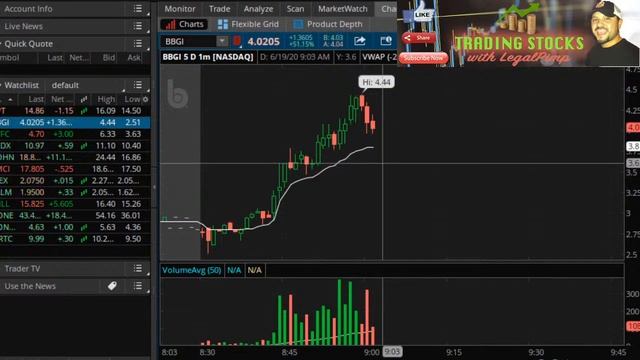
Task: Click the VolumeAvg (50) study label
Action: (x=191, y=270)
